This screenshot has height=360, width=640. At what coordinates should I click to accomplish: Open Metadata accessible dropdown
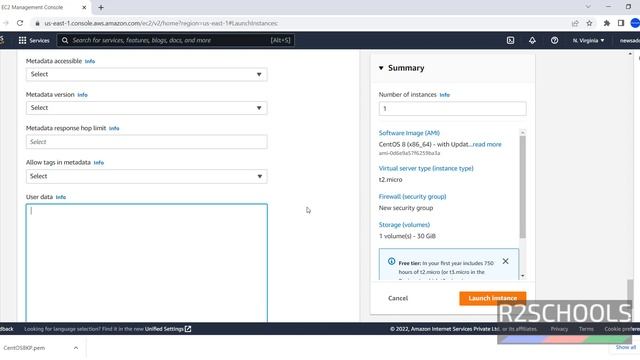[x=147, y=74]
